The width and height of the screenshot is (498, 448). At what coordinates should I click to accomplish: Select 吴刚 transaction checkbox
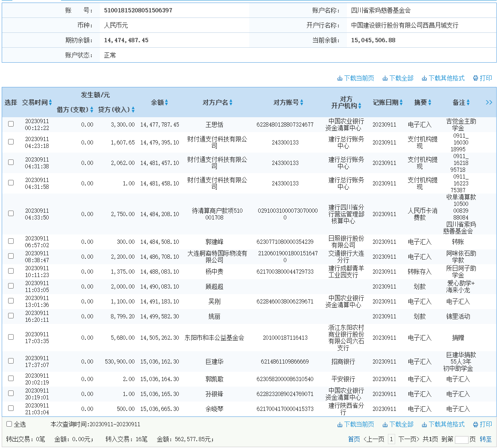click(x=11, y=301)
